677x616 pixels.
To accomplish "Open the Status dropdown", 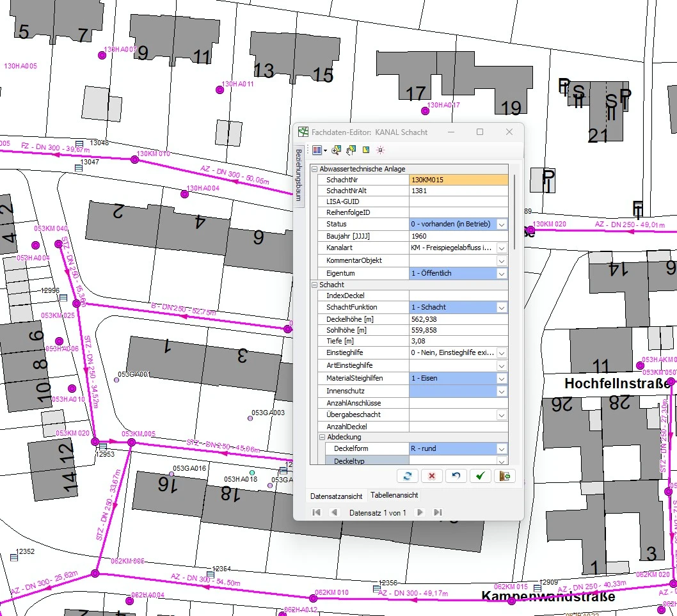I will 502,225.
